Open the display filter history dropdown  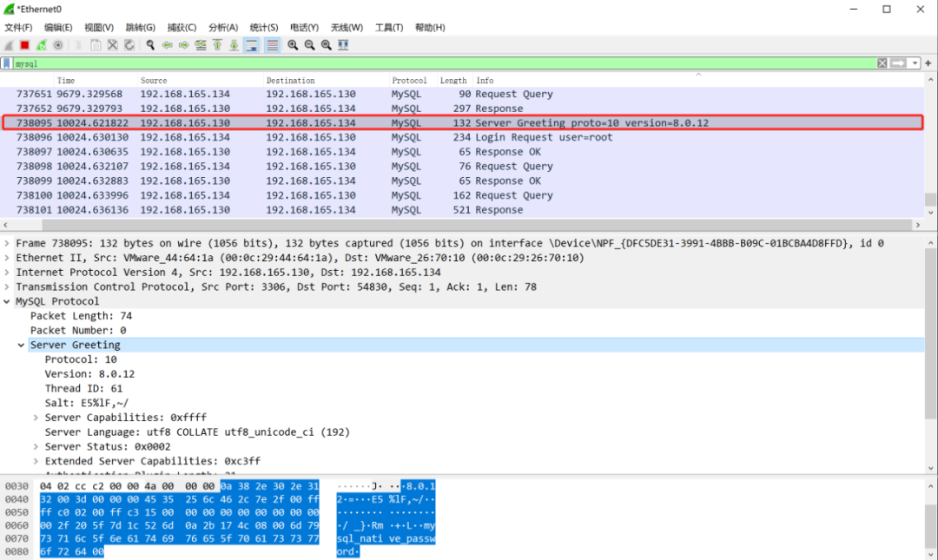click(915, 63)
